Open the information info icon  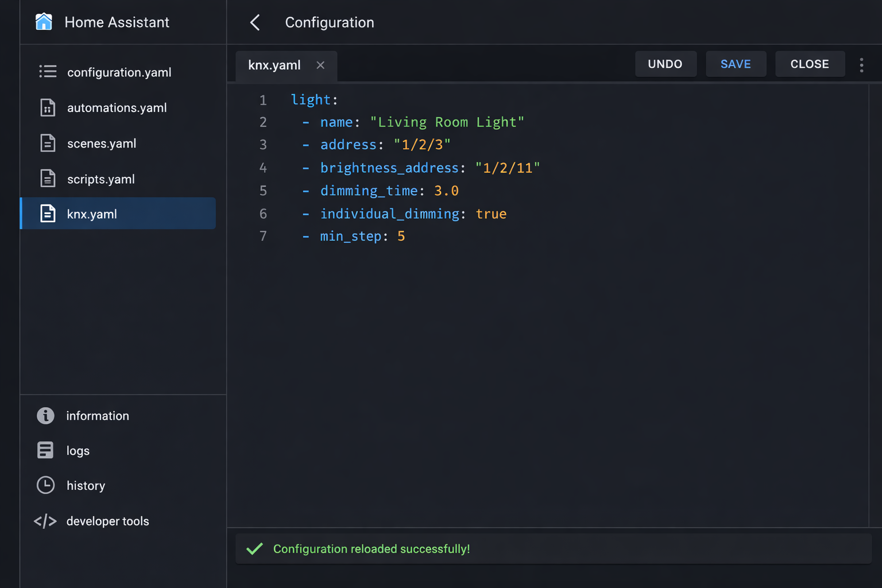coord(45,416)
